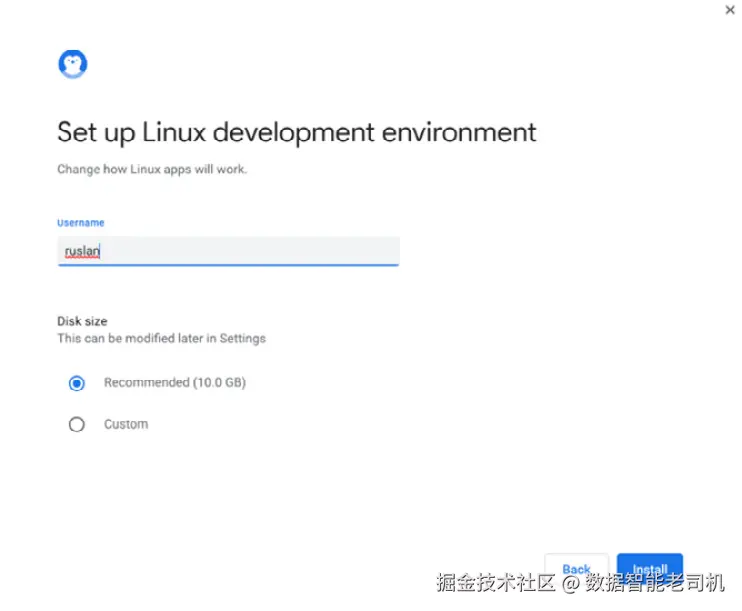The height and width of the screenshot is (611, 742).
Task: Choose the Custom disk size radio button
Action: click(x=77, y=424)
